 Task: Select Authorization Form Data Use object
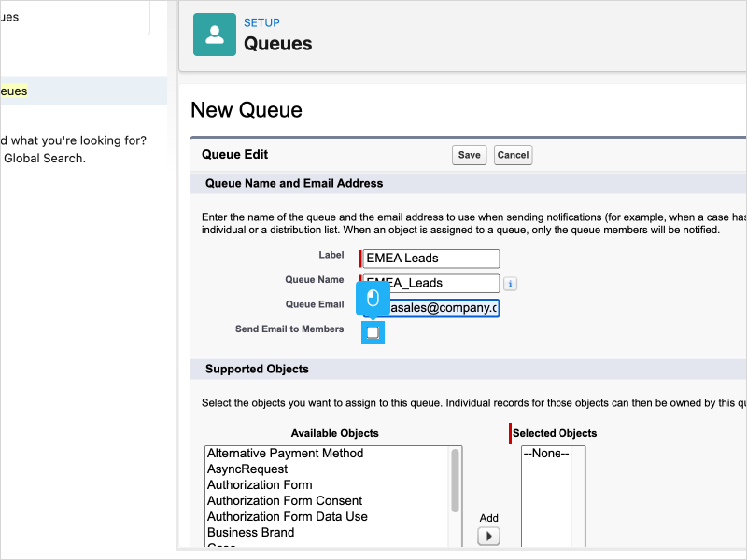[x=288, y=517]
